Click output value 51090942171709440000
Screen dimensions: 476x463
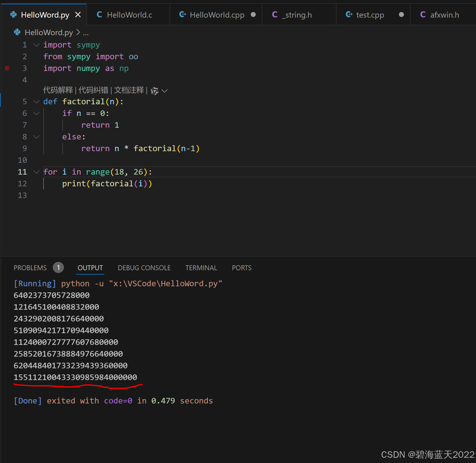tap(61, 330)
